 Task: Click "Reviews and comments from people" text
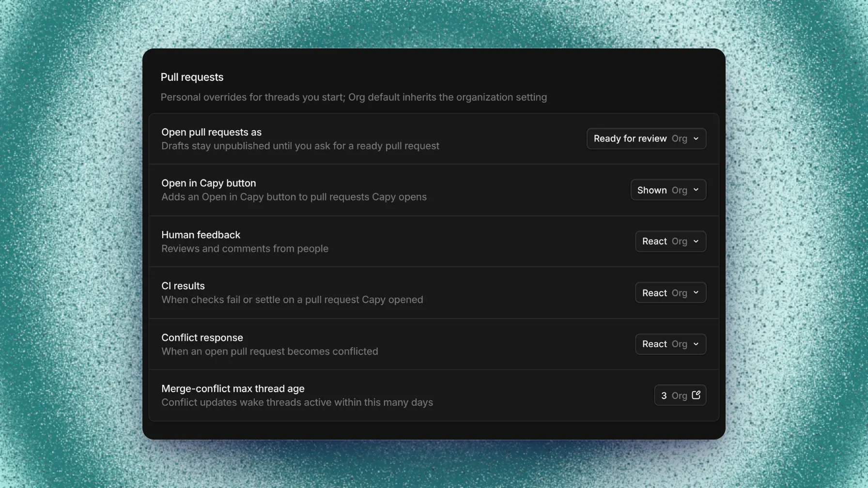pos(245,248)
